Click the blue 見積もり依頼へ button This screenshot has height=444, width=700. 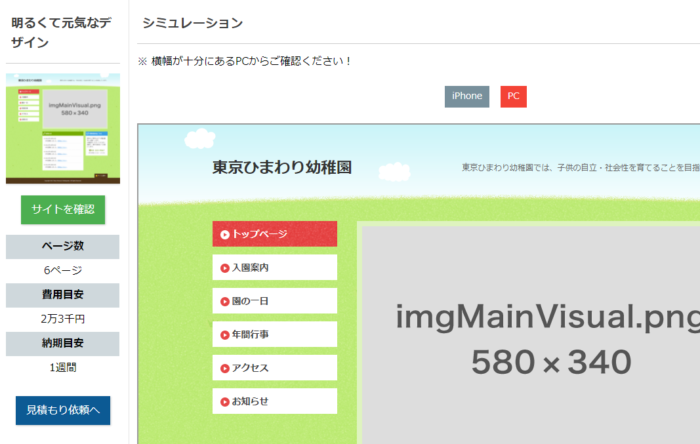click(63, 410)
